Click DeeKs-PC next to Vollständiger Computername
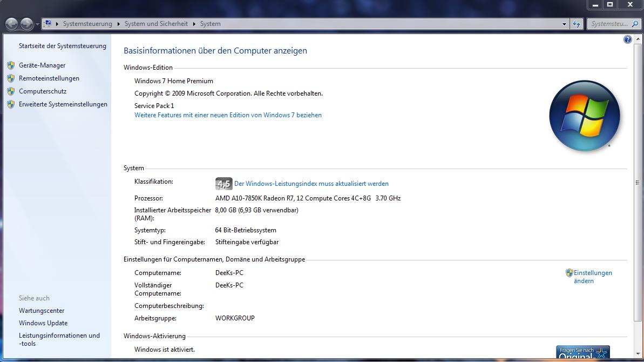Screen dimensions: 644x362 [229, 285]
